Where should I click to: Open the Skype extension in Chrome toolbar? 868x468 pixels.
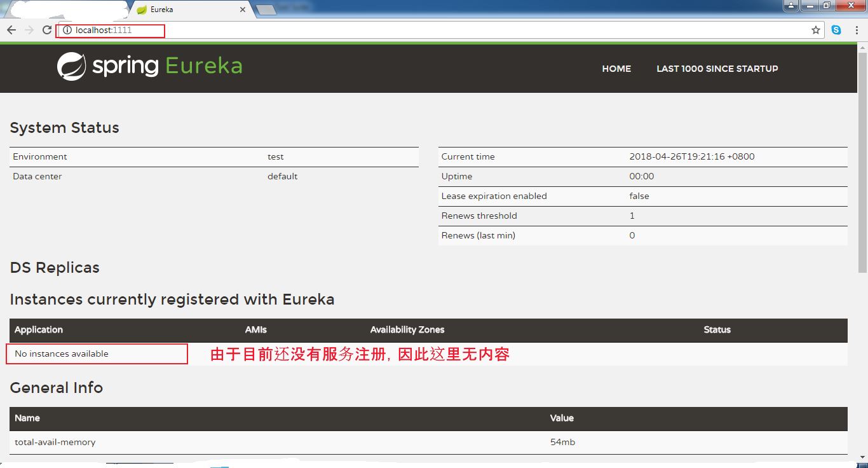click(836, 29)
